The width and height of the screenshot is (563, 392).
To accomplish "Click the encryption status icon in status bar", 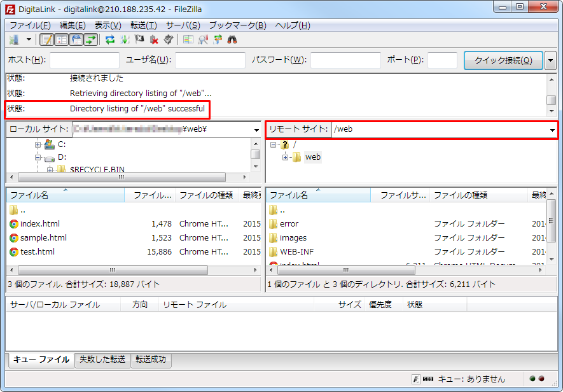I will [x=415, y=379].
